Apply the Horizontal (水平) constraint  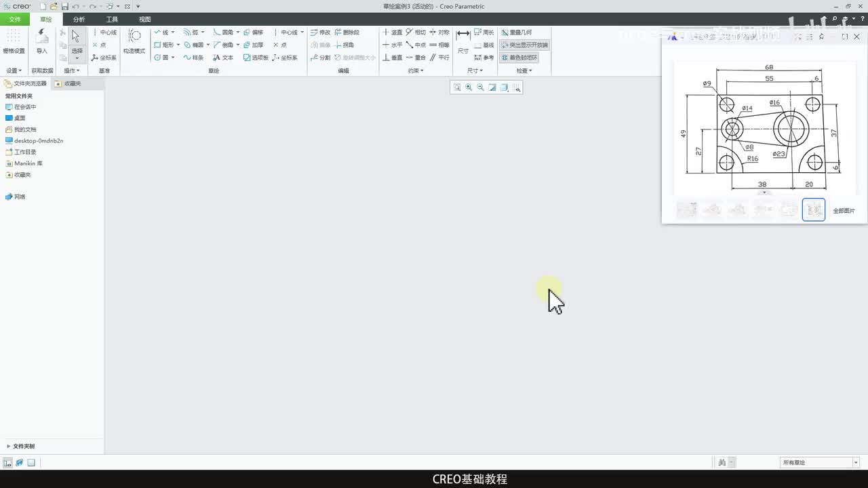tap(392, 45)
